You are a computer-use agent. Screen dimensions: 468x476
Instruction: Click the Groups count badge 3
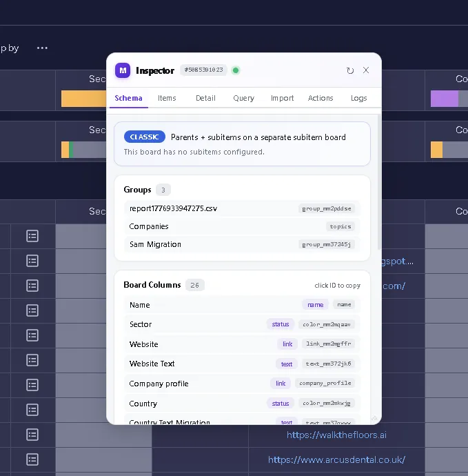click(163, 190)
